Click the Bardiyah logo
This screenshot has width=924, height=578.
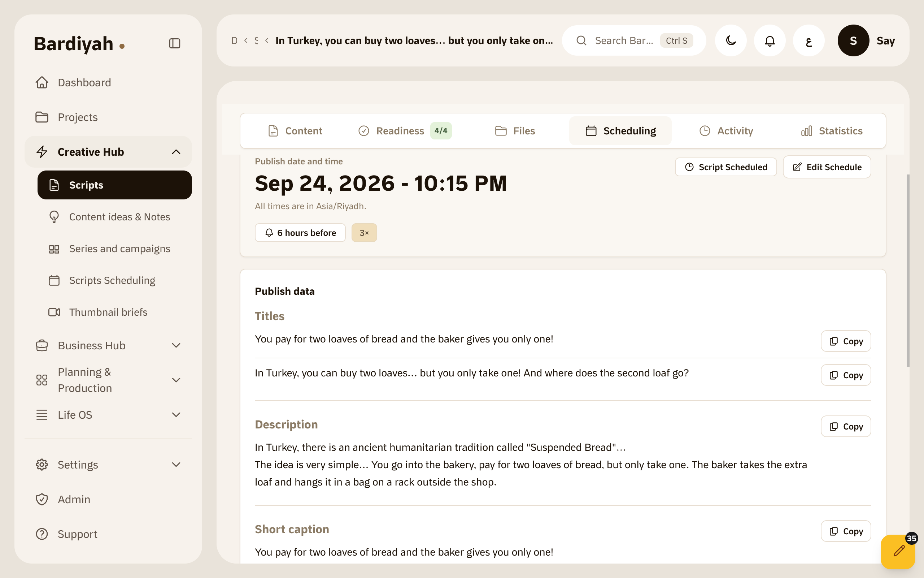coord(79,44)
